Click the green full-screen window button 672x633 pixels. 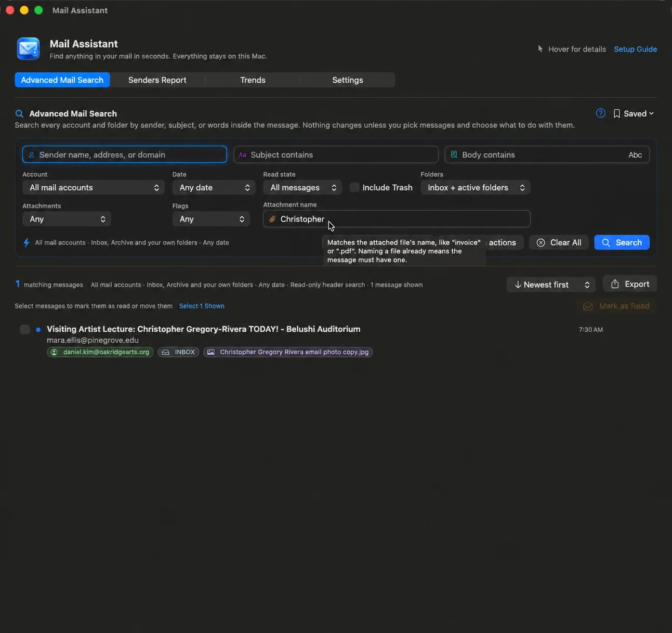tap(38, 10)
